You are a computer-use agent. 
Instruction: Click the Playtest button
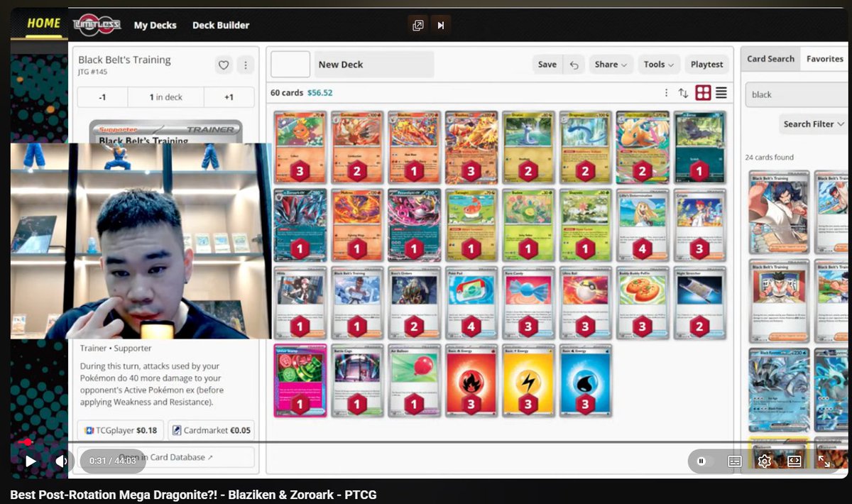[706, 65]
